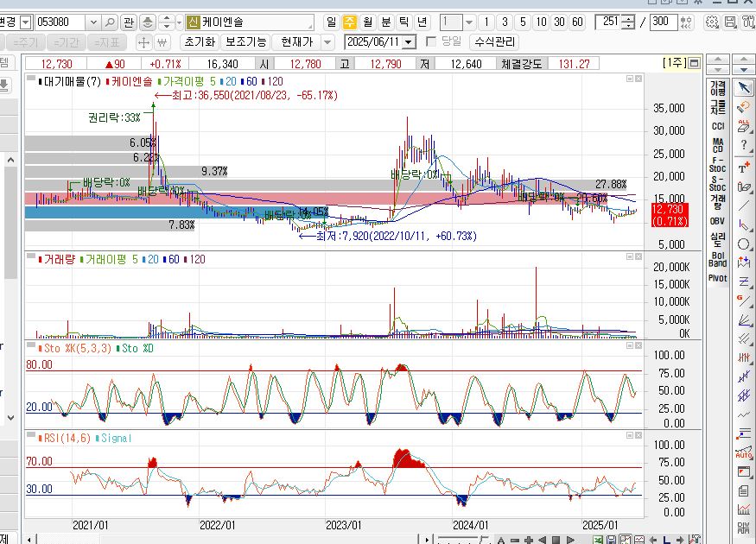
Task: Select the 틱 tick period button
Action: tap(404, 22)
